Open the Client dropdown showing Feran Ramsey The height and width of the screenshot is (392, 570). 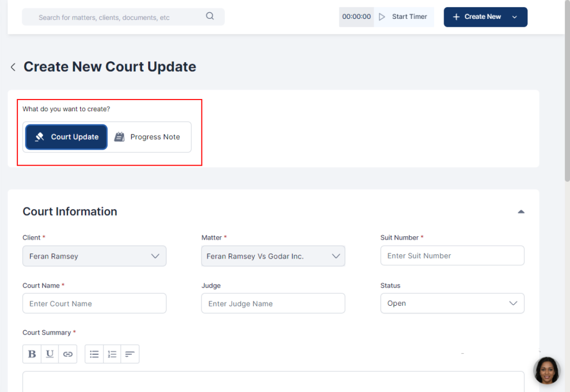coord(94,256)
